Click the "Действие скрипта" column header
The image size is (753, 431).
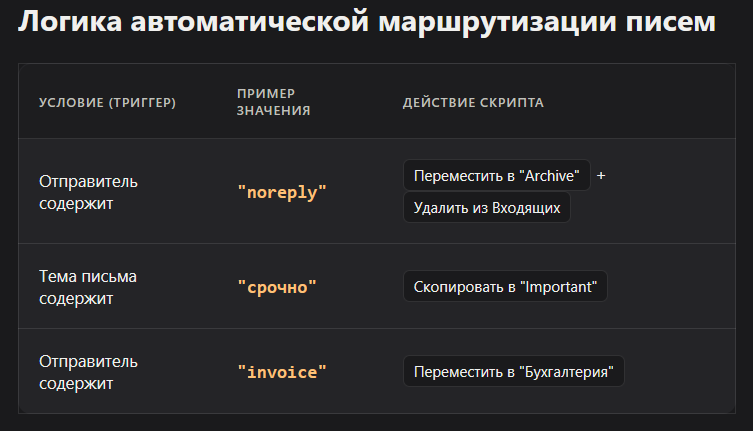(473, 102)
